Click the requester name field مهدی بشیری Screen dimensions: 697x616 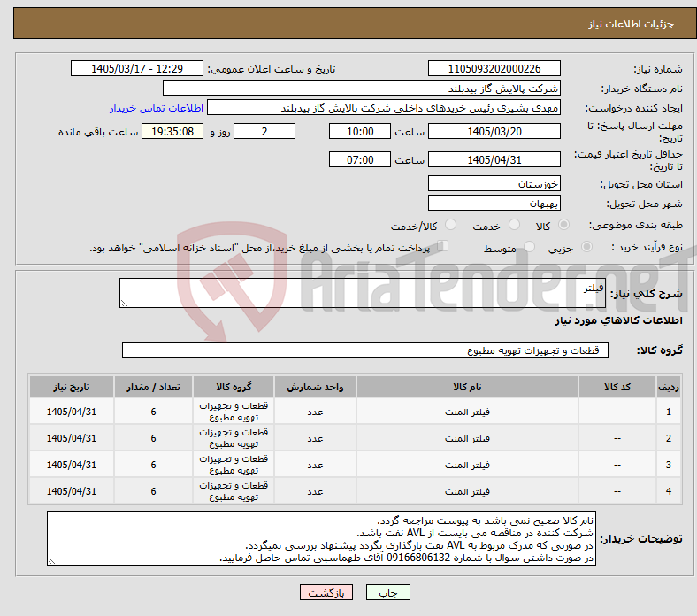384,108
